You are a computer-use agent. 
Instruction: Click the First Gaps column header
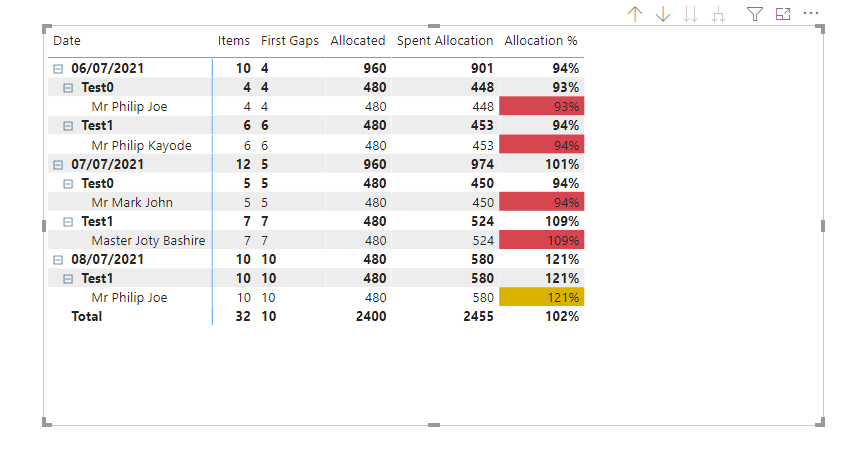290,41
